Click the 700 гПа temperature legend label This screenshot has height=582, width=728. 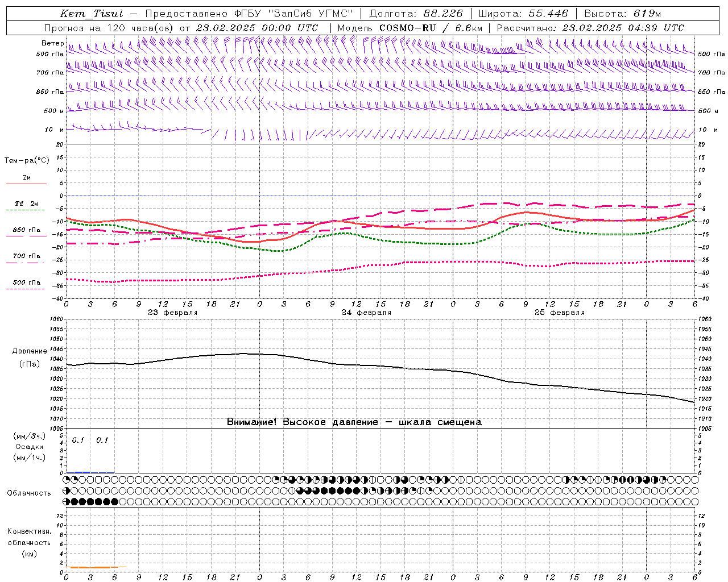click(26, 256)
